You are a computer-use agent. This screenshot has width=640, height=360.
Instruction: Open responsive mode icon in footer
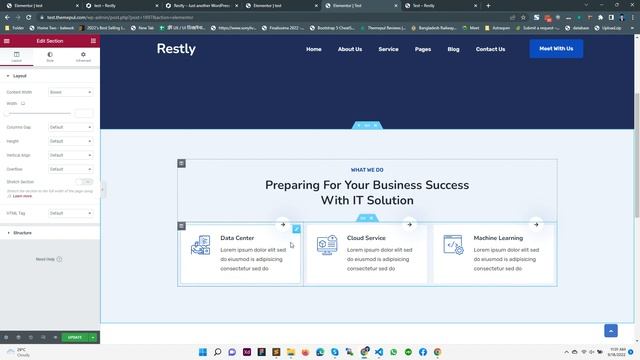[43, 338]
